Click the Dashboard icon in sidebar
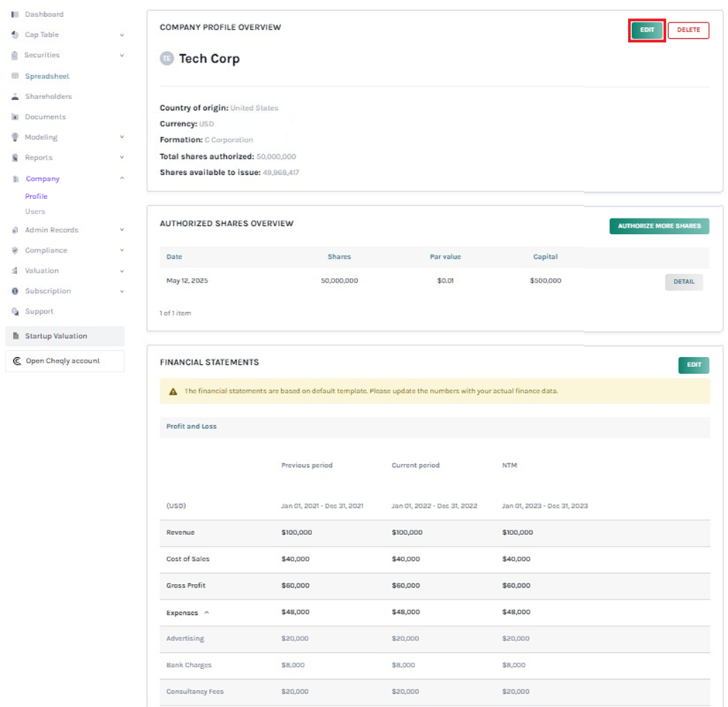This screenshot has width=728, height=707. [15, 15]
